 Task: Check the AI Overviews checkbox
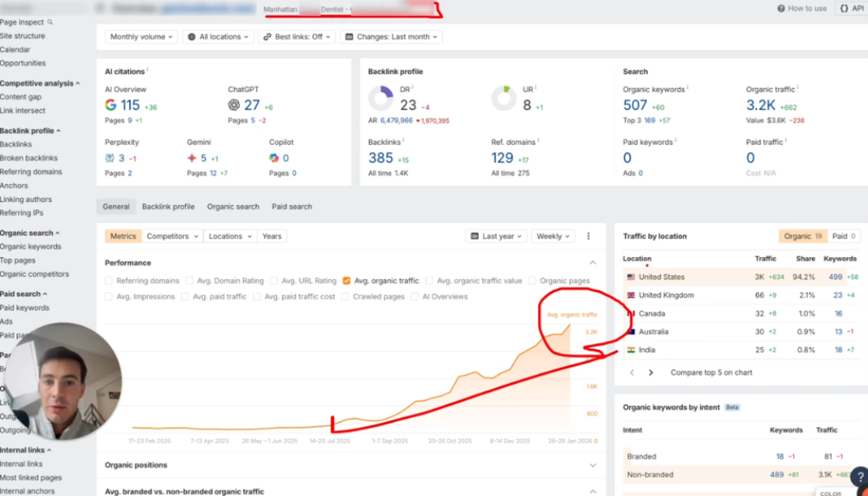pos(415,296)
